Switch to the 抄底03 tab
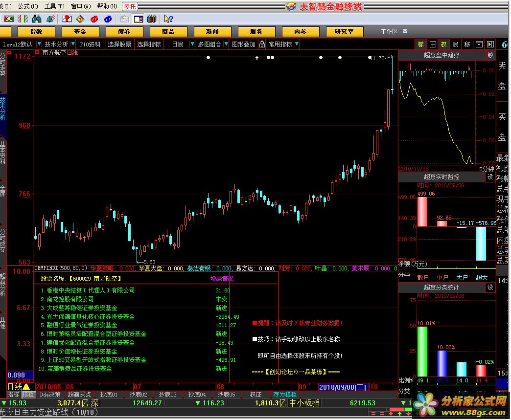This screenshot has height=420, width=511. tap(167, 395)
